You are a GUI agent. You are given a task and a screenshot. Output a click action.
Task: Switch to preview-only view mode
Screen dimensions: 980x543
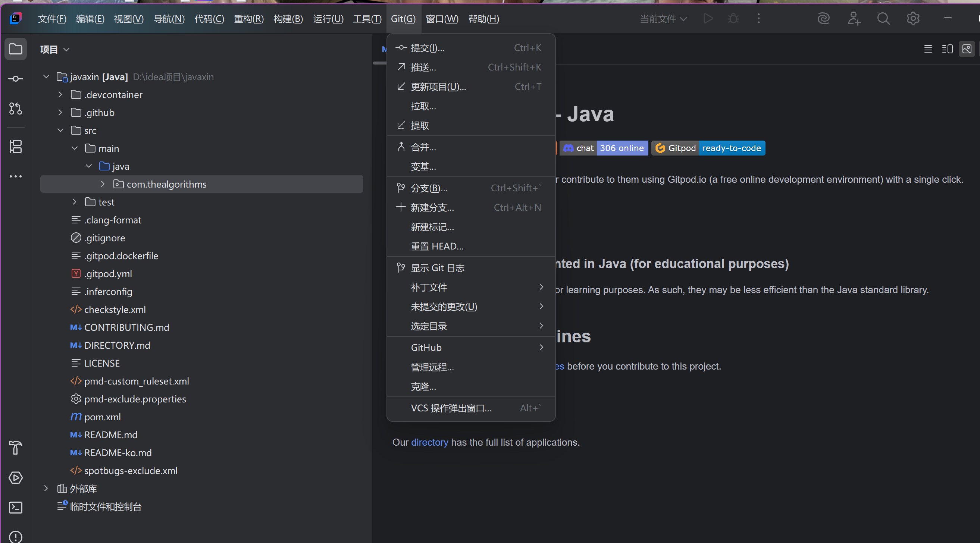click(x=967, y=49)
